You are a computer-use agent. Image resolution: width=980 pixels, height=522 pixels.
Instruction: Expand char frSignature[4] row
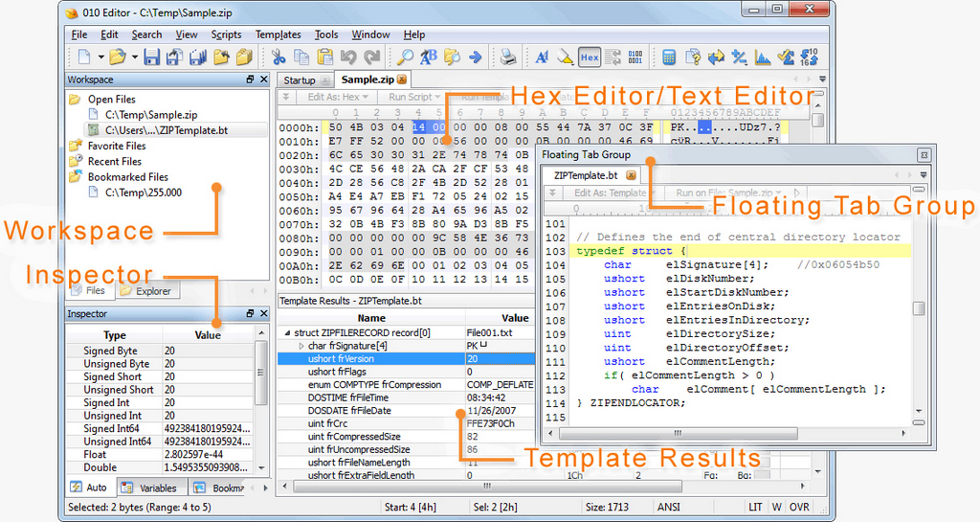click(301, 346)
